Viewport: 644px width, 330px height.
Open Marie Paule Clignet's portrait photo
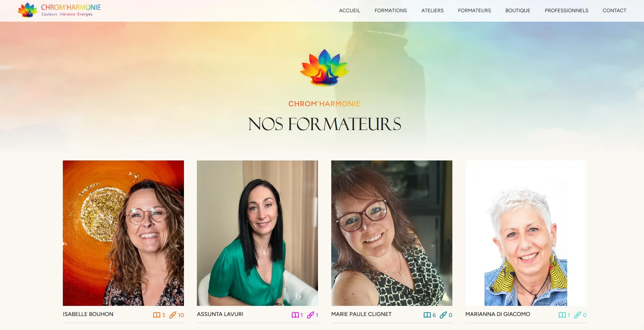point(392,233)
